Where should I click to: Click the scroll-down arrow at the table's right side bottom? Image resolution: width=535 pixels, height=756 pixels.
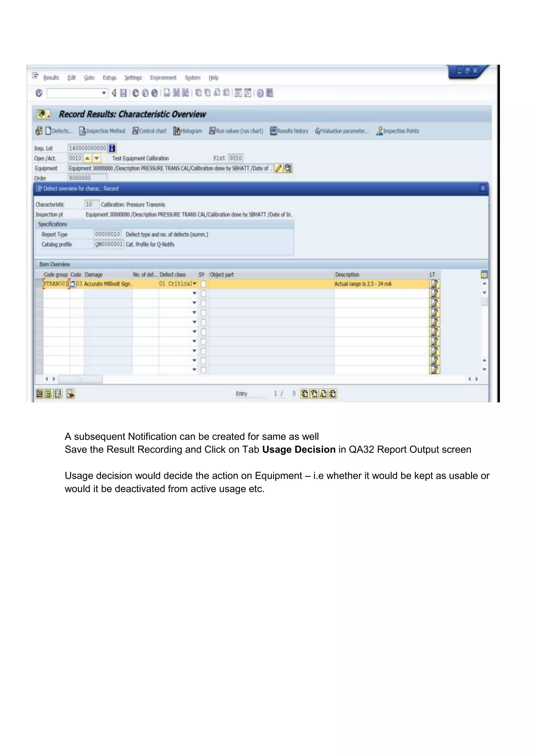point(484,369)
